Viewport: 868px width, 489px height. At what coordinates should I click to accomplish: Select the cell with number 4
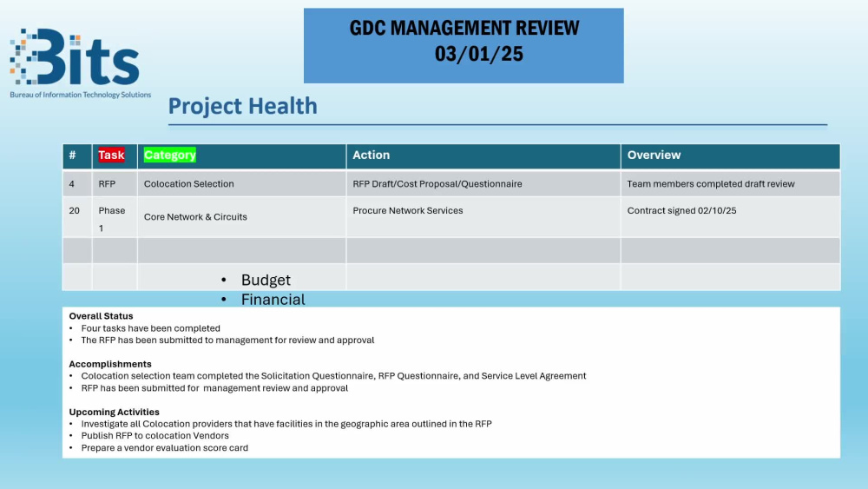[77, 184]
